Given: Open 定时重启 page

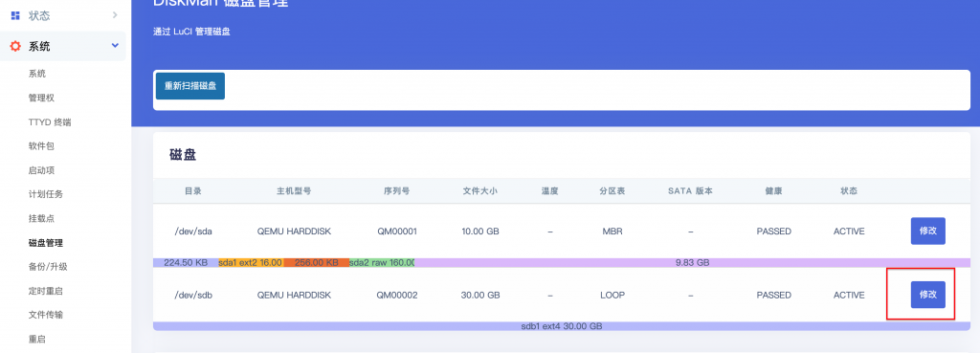Looking at the screenshot, I should tap(46, 291).
